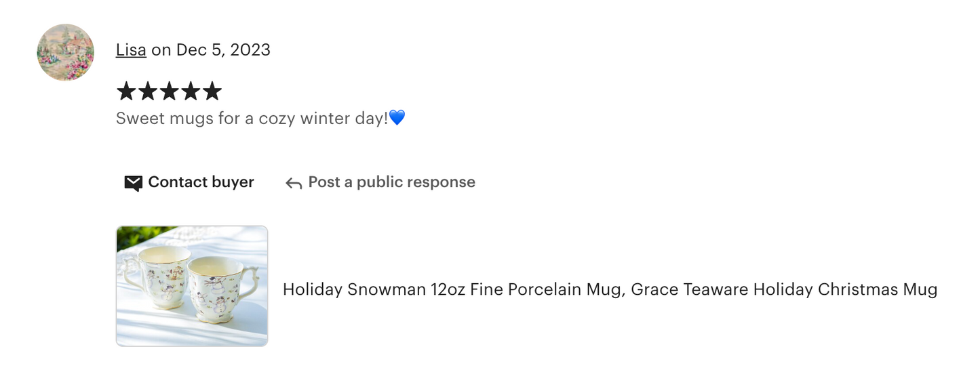The image size is (980, 391).
Task: Click the Contact buyer envelope icon
Action: click(133, 183)
